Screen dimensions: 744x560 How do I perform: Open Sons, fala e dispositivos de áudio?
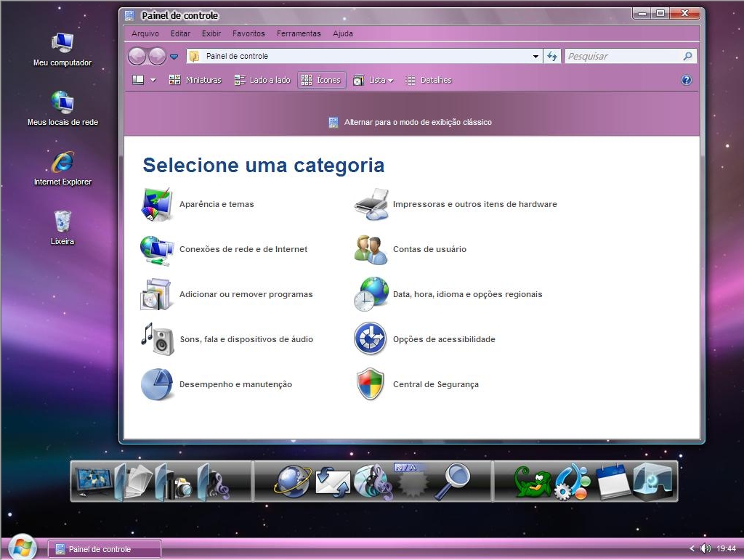[246, 339]
